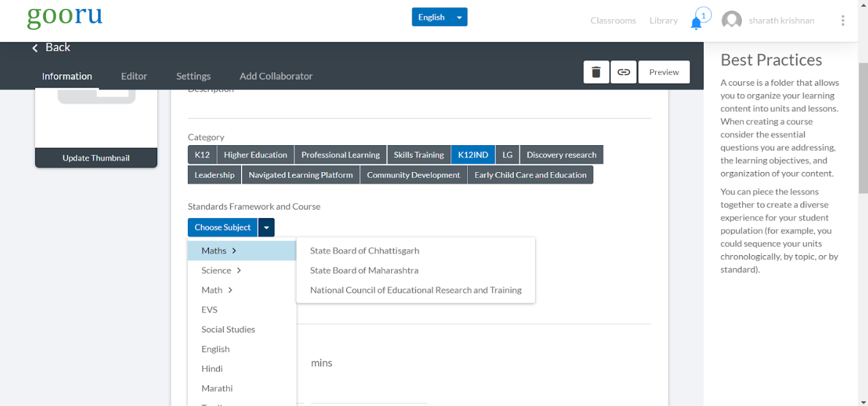Expand the Science subject submenu
Screen dimensions: 868x406
(x=221, y=270)
